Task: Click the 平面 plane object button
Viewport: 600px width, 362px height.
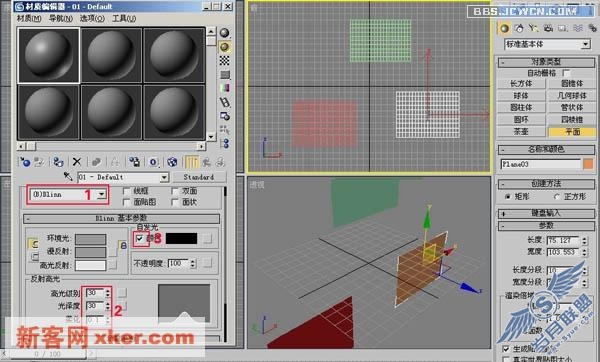Action: pyautogui.click(x=572, y=132)
